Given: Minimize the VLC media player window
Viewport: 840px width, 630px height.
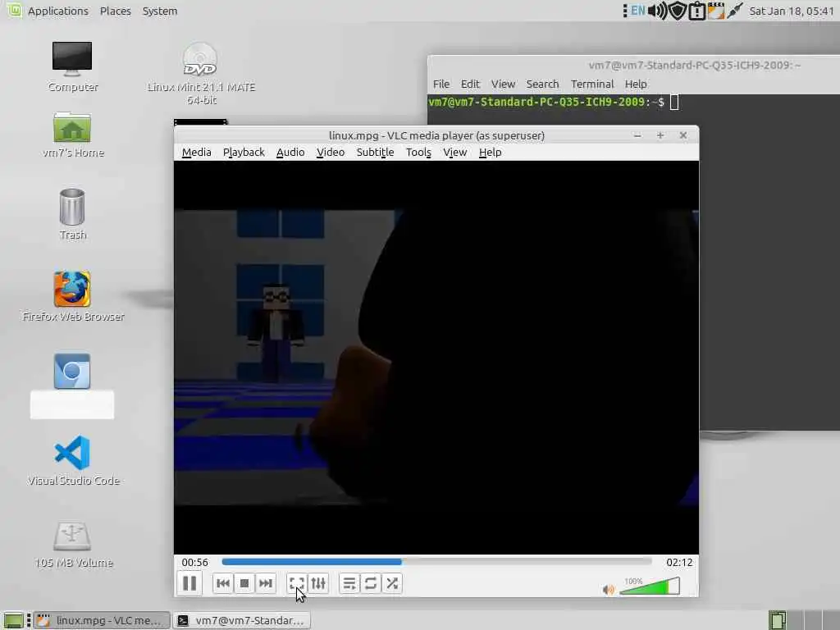Looking at the screenshot, I should coord(637,135).
